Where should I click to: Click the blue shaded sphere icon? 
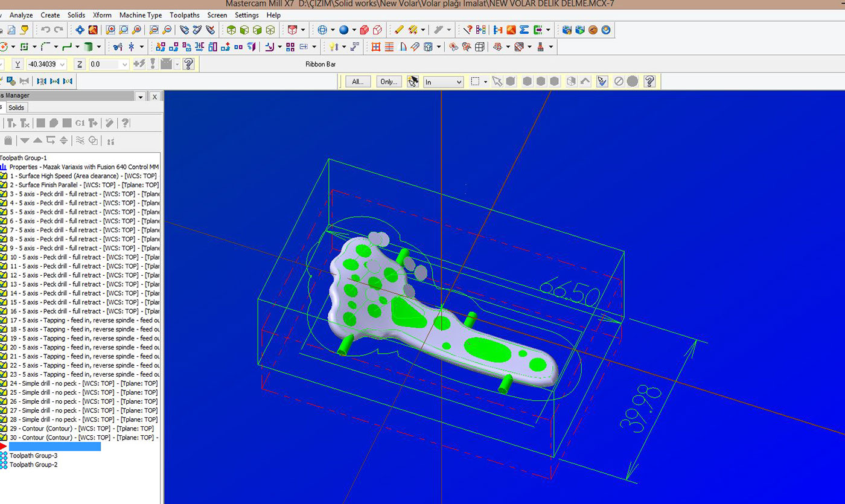(x=343, y=30)
